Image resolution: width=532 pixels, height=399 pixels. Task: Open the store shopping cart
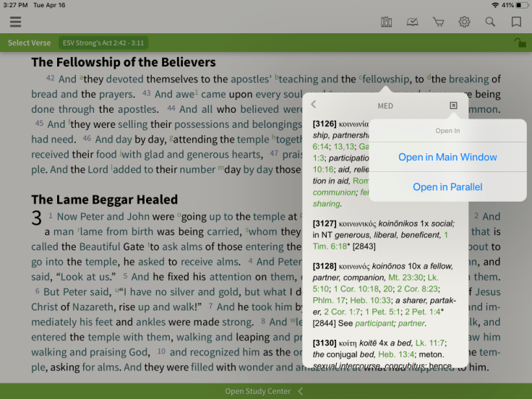pos(438,22)
